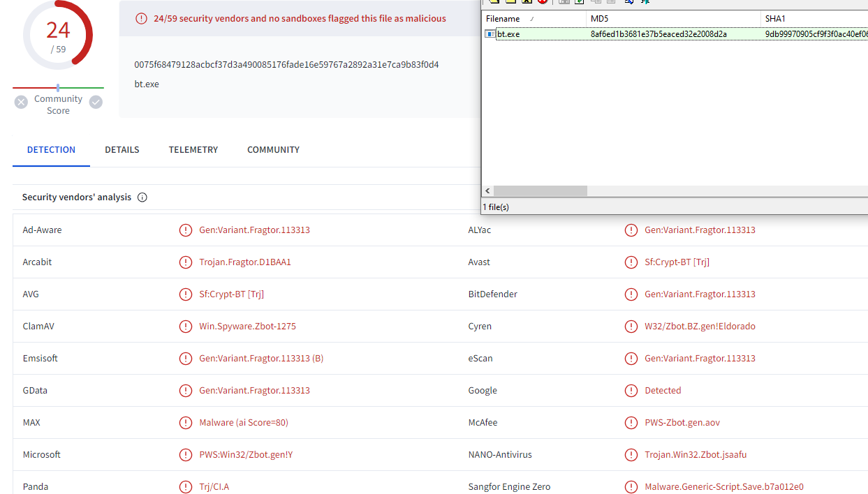Click the Ad-Aware vendor name

42,230
